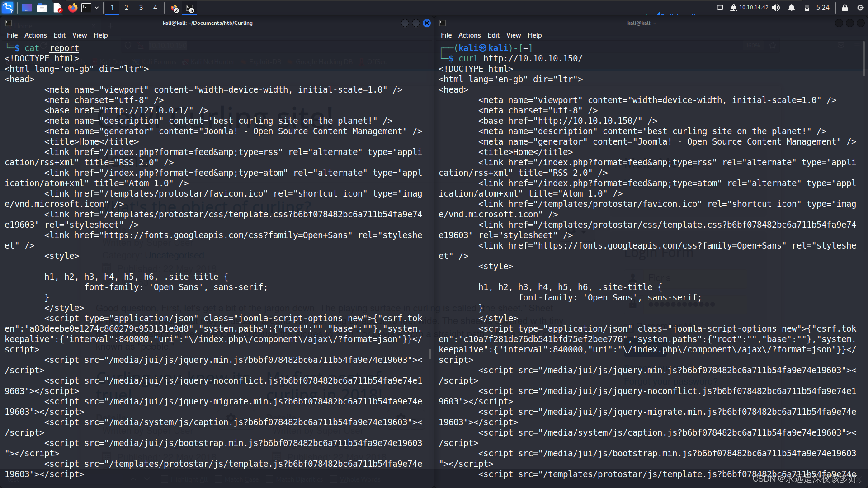Click the 'report' filename in the cat command
The image size is (868, 488).
pos(64,48)
